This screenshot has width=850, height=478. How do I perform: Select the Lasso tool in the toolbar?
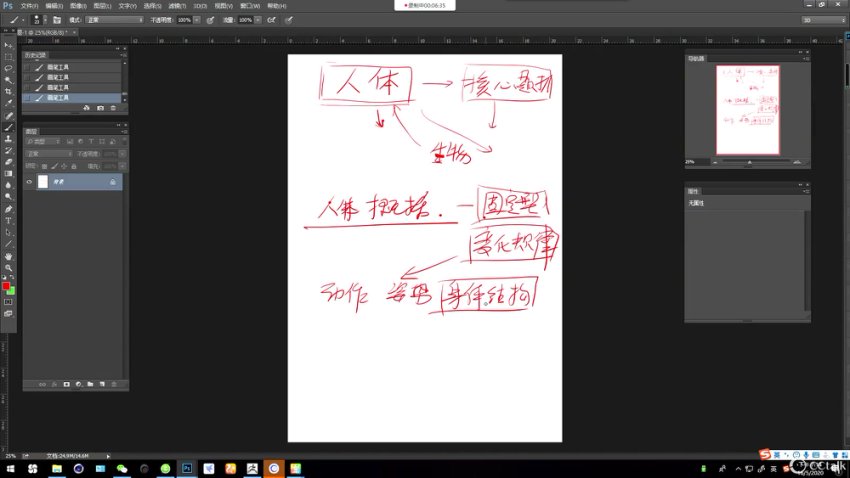tap(9, 68)
